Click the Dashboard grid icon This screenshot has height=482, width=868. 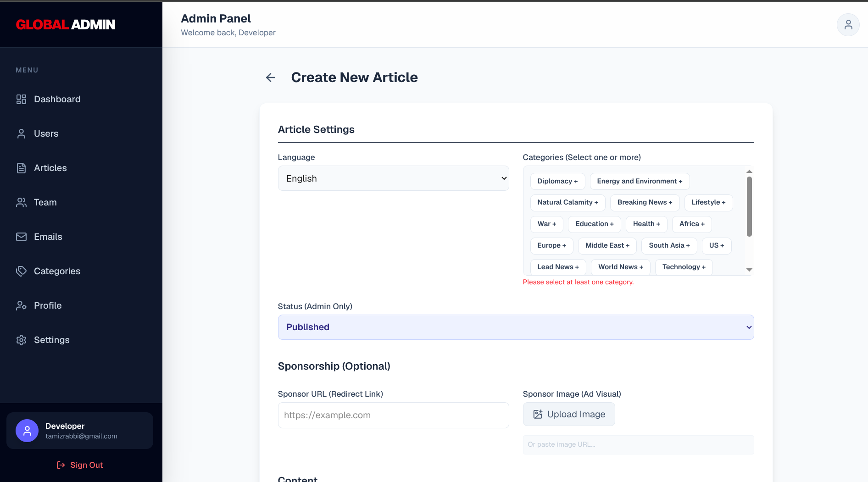[21, 99]
